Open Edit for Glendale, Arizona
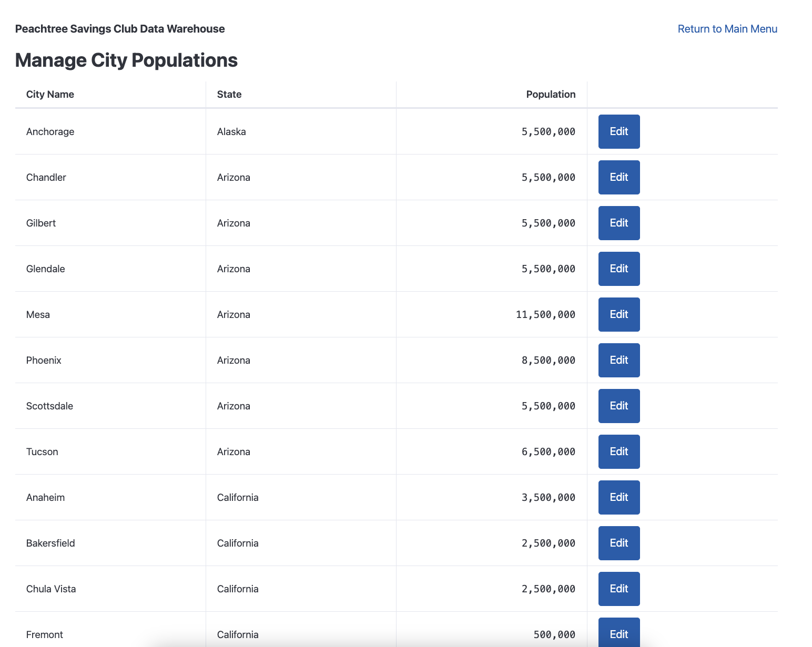The height and width of the screenshot is (647, 812). tap(618, 269)
